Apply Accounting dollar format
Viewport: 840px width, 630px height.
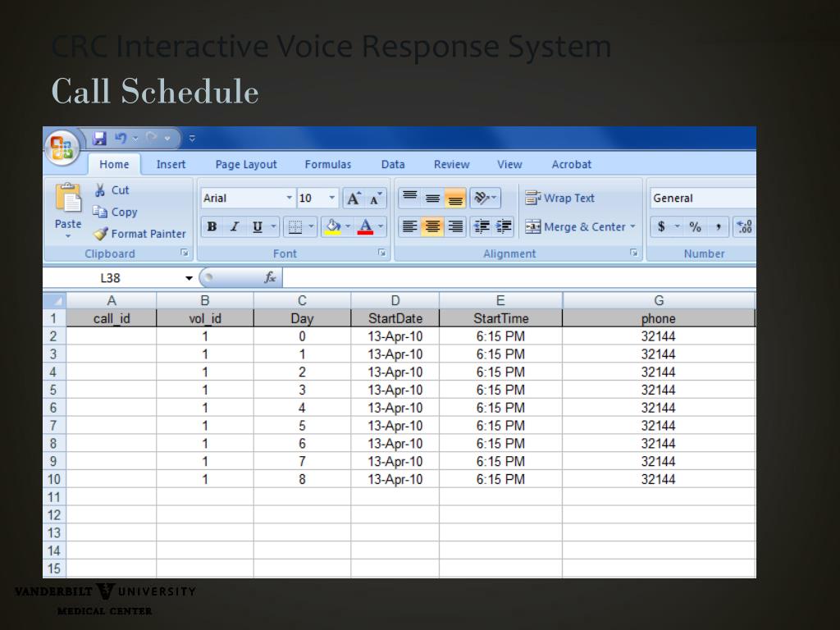pyautogui.click(x=662, y=226)
